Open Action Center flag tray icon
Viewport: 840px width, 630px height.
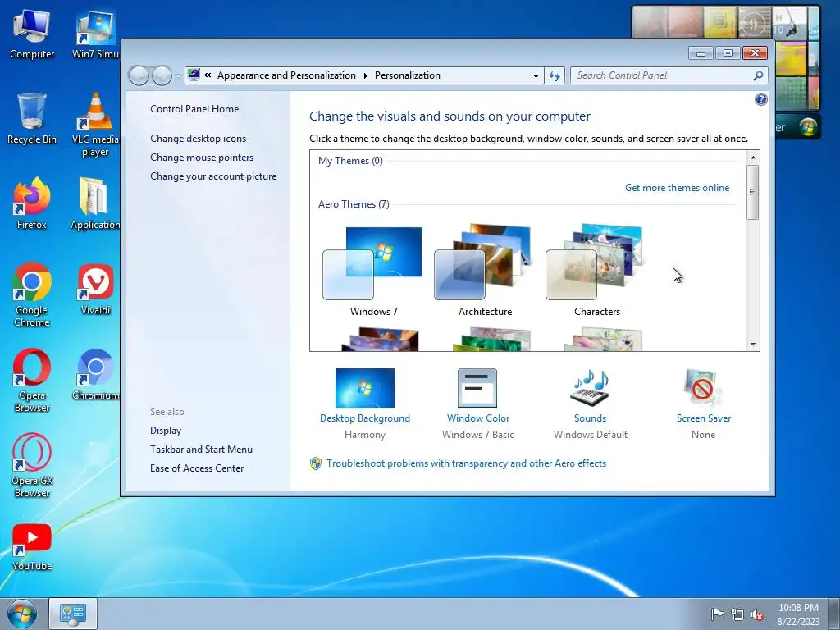click(717, 614)
